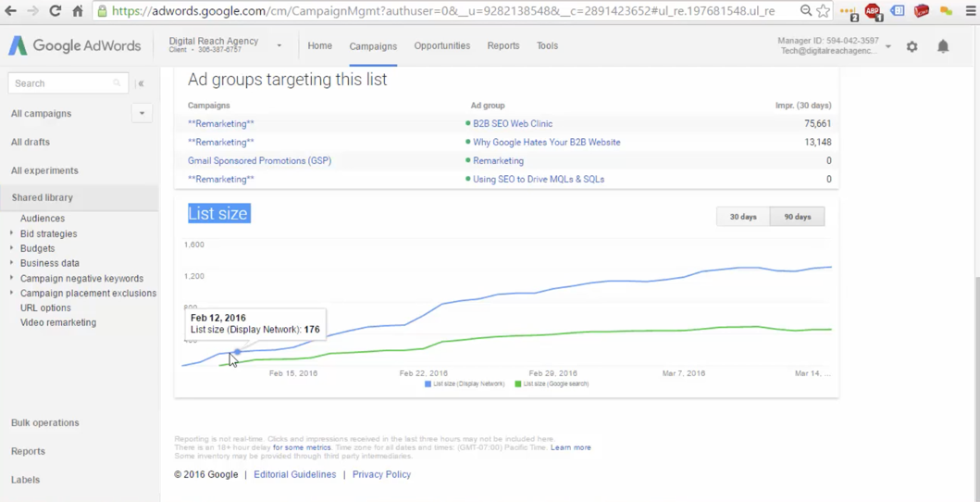Open the Adblock Plus extension icon

tap(874, 11)
